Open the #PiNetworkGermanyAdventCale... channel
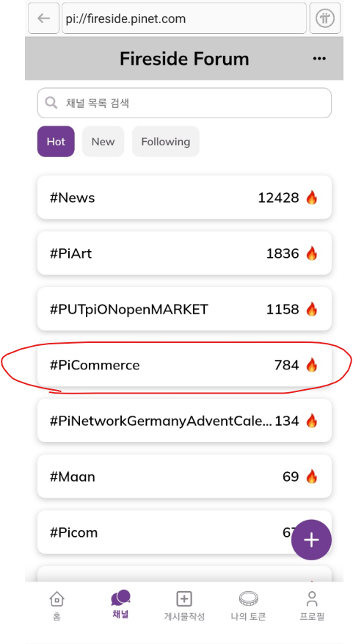 point(184,421)
